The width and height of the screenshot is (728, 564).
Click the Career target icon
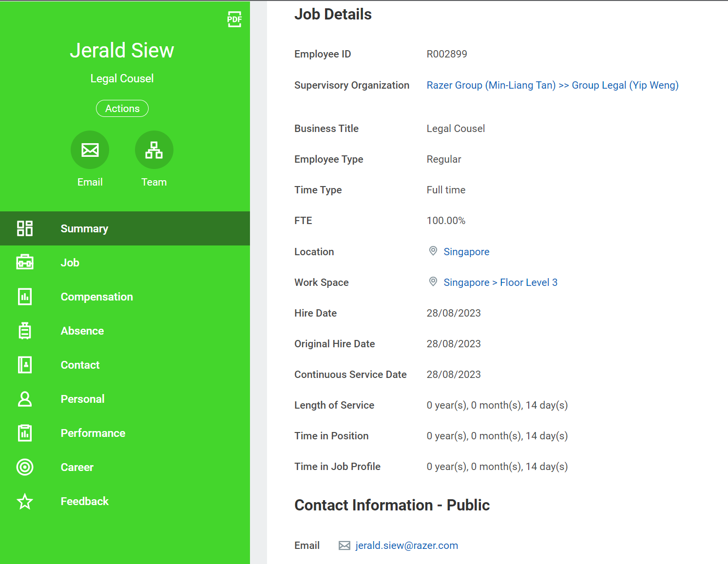25,467
